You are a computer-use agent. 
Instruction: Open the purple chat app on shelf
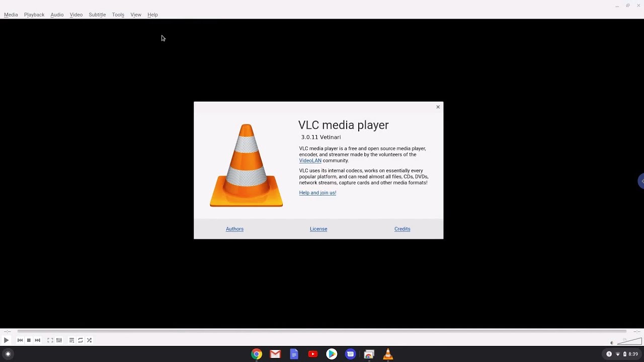pyautogui.click(x=351, y=354)
